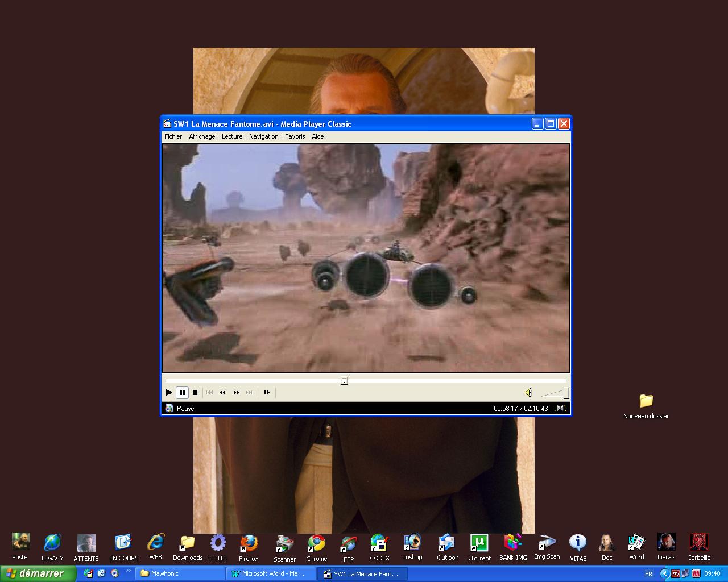Click the frame-step button

(x=266, y=392)
